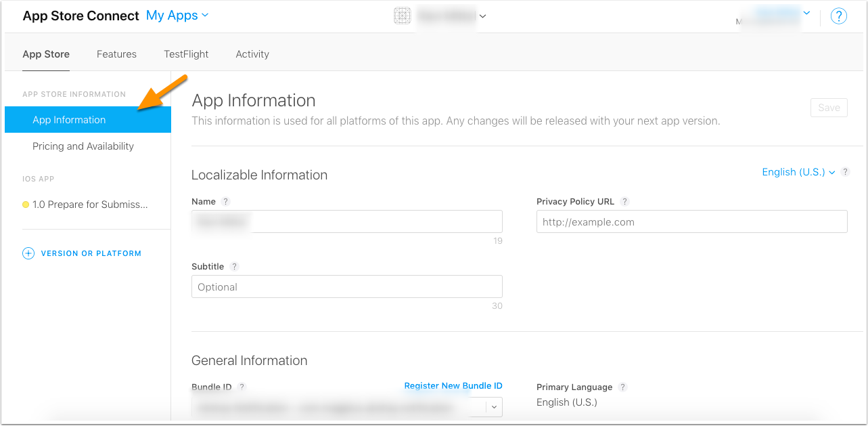
Task: Click into the Name text field
Action: point(347,221)
